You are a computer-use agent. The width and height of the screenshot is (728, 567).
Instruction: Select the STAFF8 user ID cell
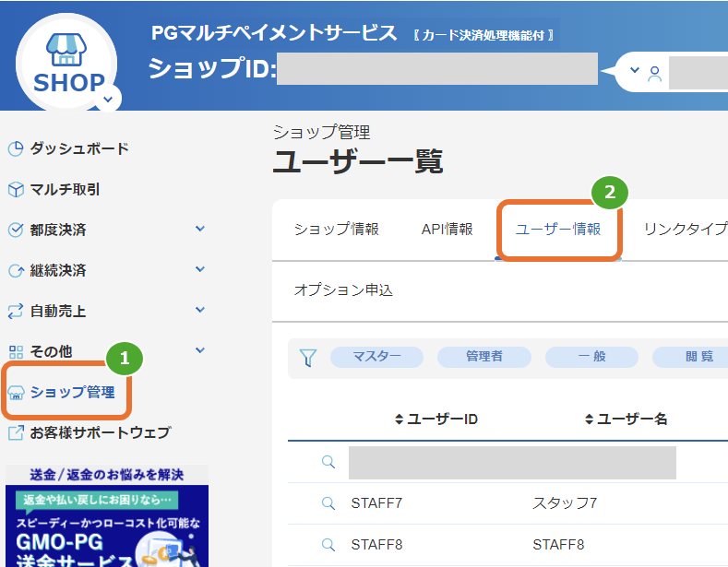(x=376, y=545)
